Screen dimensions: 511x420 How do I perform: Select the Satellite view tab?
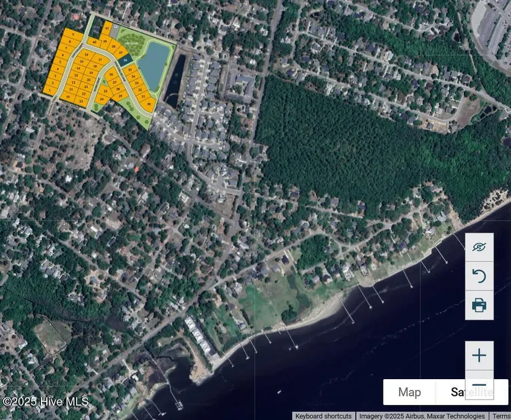(472, 392)
